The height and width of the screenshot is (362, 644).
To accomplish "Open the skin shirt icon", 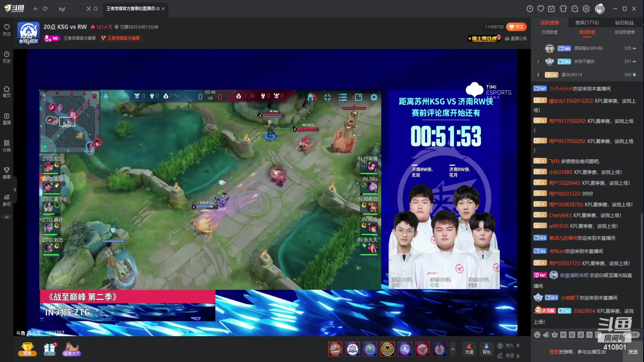I will (x=563, y=9).
